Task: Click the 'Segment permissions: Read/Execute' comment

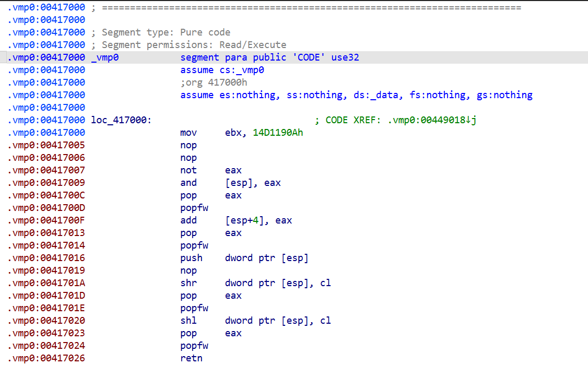Action: tap(193, 45)
